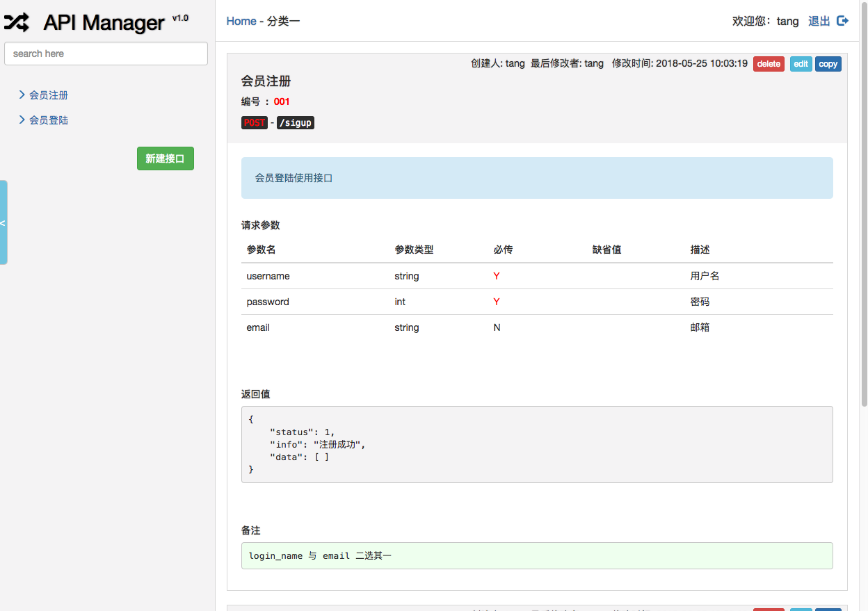Focus the search here input field
This screenshot has width=868, height=611.
point(106,54)
